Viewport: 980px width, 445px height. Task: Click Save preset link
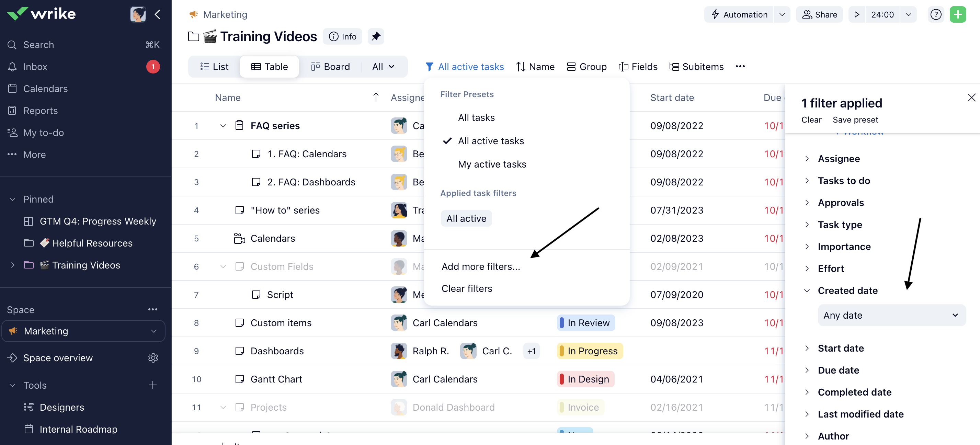tap(855, 120)
